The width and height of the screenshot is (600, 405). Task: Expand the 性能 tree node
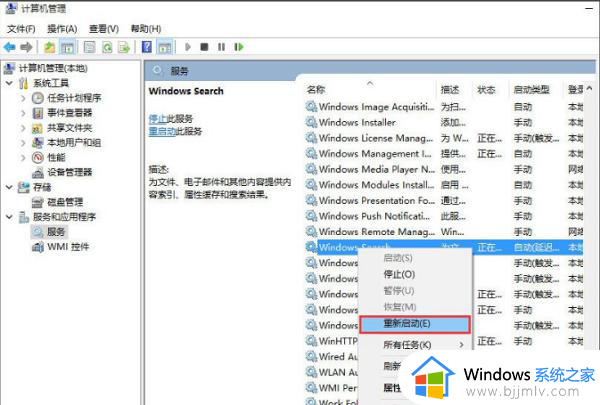coord(23,157)
